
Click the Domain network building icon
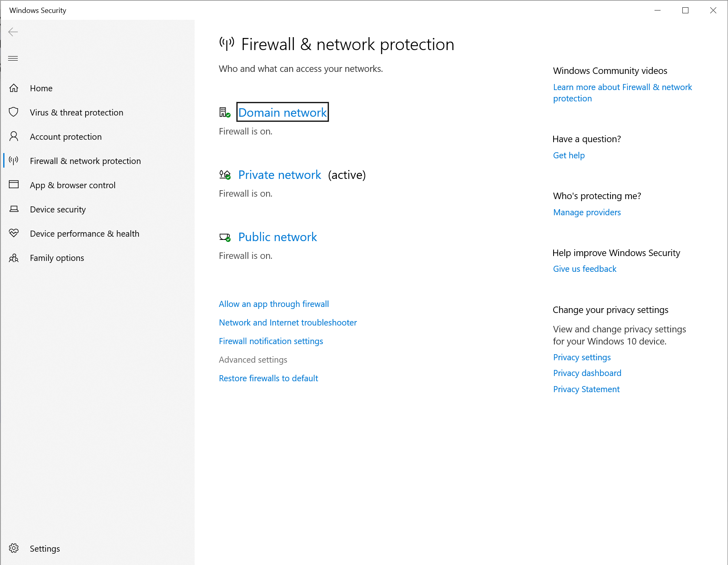coord(224,112)
